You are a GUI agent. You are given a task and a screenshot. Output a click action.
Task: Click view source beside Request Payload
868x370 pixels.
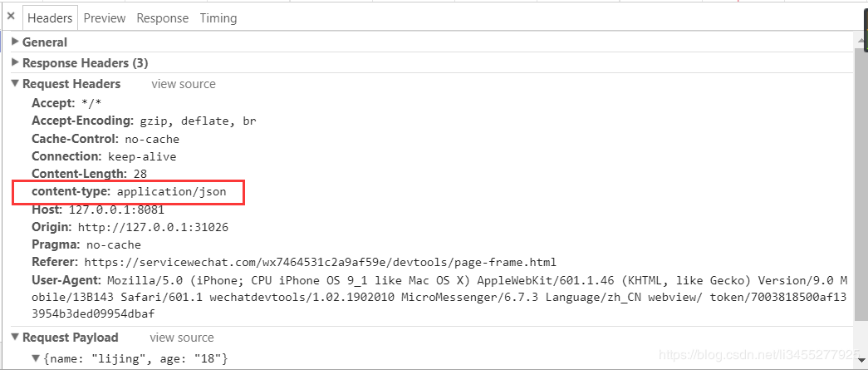[181, 338]
